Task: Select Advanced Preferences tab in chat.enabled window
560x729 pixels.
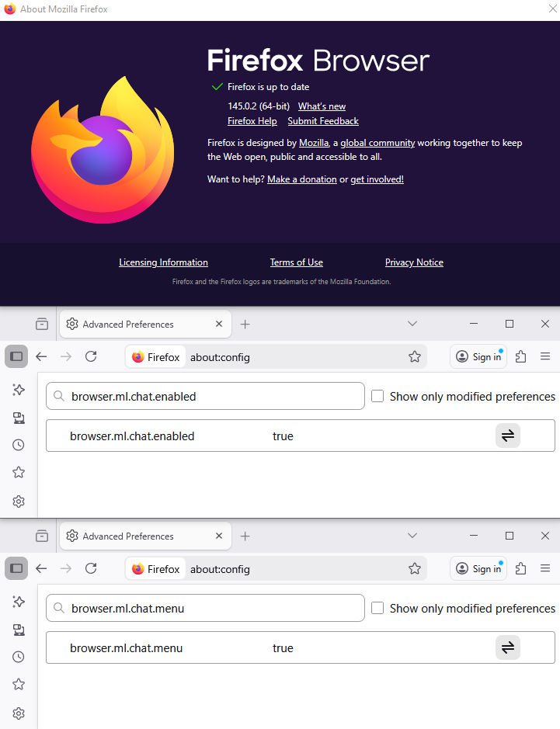Action: [145, 324]
